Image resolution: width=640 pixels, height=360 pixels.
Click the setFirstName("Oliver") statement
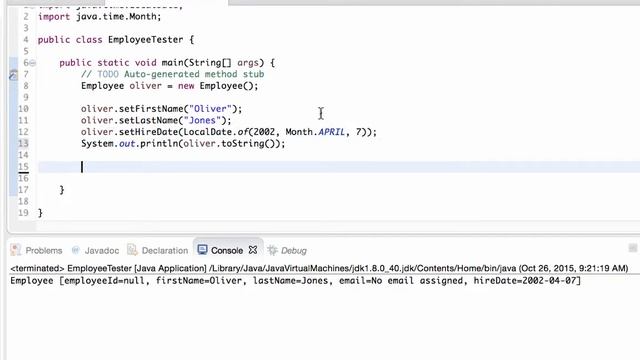(x=162, y=109)
